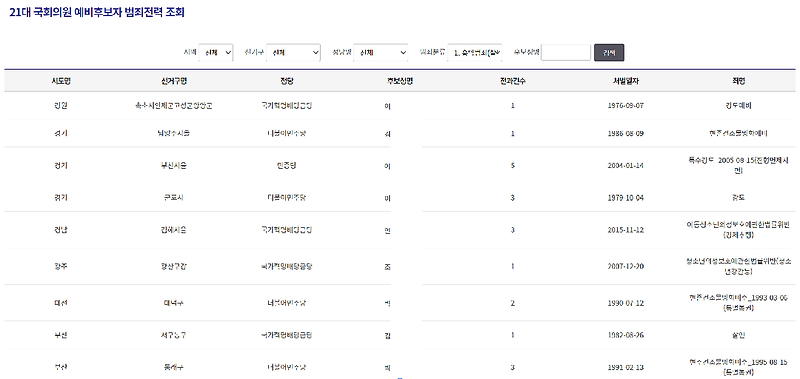Viewport: 800px width, 379px height.
Task: Open the 범죄분류 crime category dropdown
Action: click(475, 53)
